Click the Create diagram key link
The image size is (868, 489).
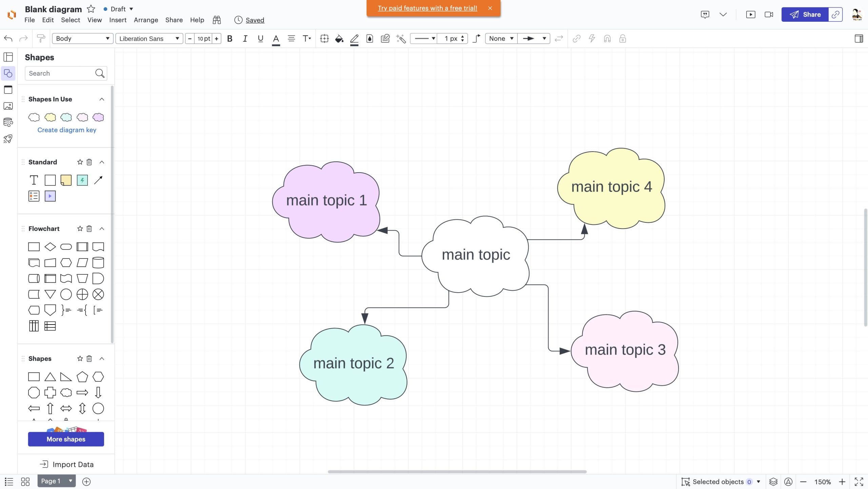pyautogui.click(x=67, y=130)
